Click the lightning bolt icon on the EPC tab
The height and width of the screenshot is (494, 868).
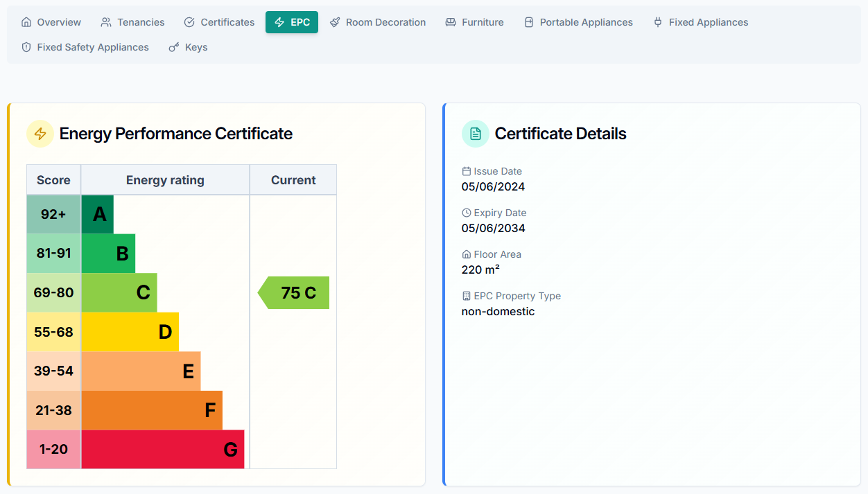click(x=280, y=21)
